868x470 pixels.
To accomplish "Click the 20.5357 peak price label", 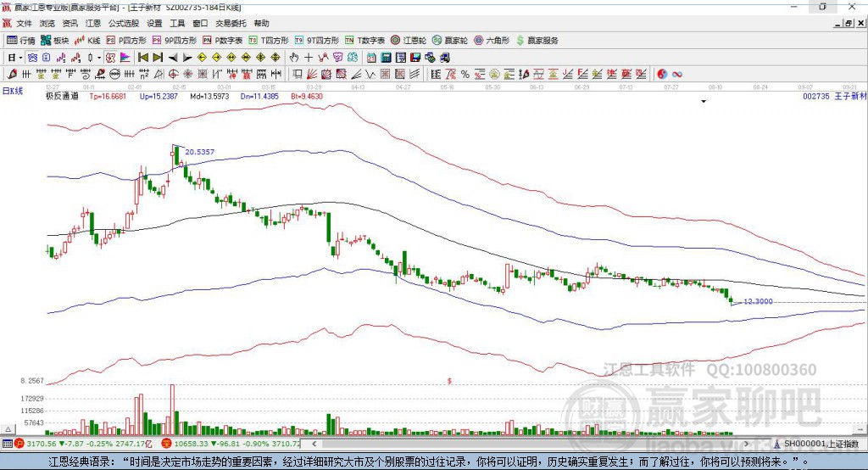I will tap(199, 152).
